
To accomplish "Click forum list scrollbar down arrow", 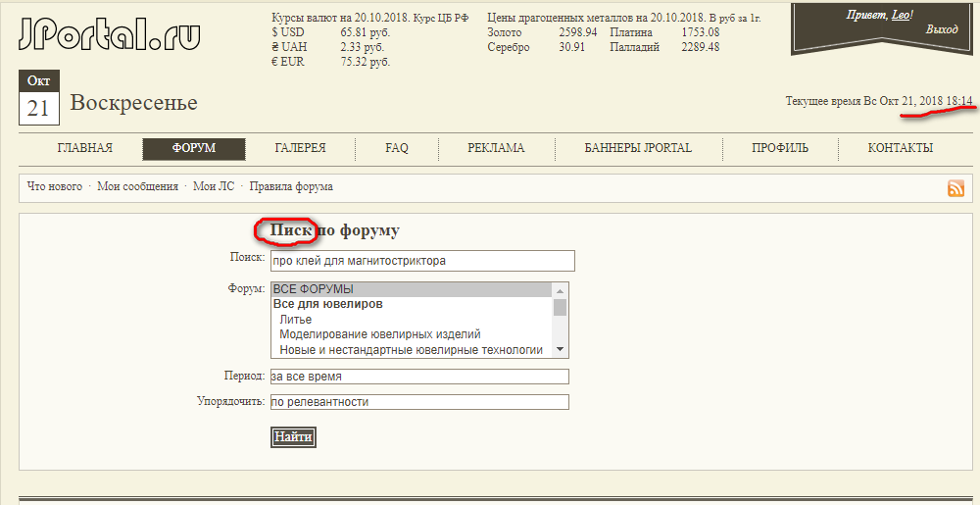I will coord(560,349).
